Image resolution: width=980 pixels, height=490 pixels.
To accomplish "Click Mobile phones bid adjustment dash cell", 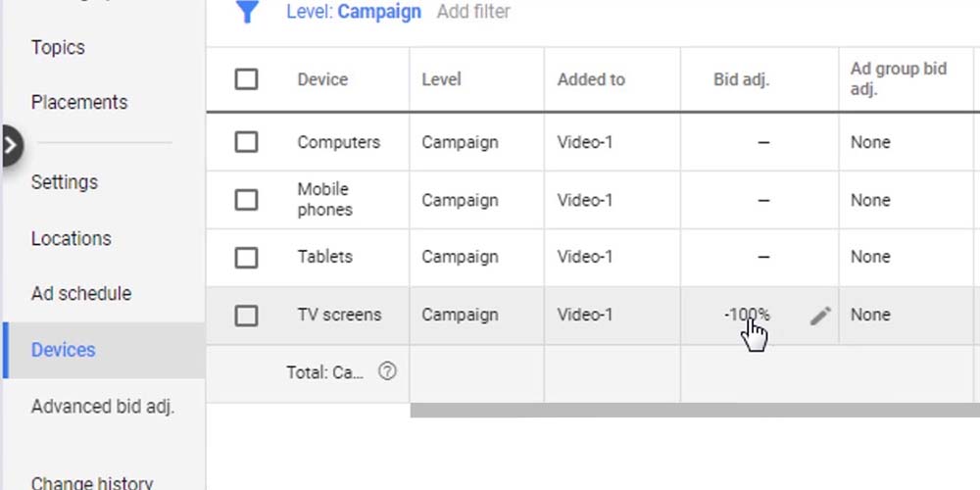I will pyautogui.click(x=763, y=200).
